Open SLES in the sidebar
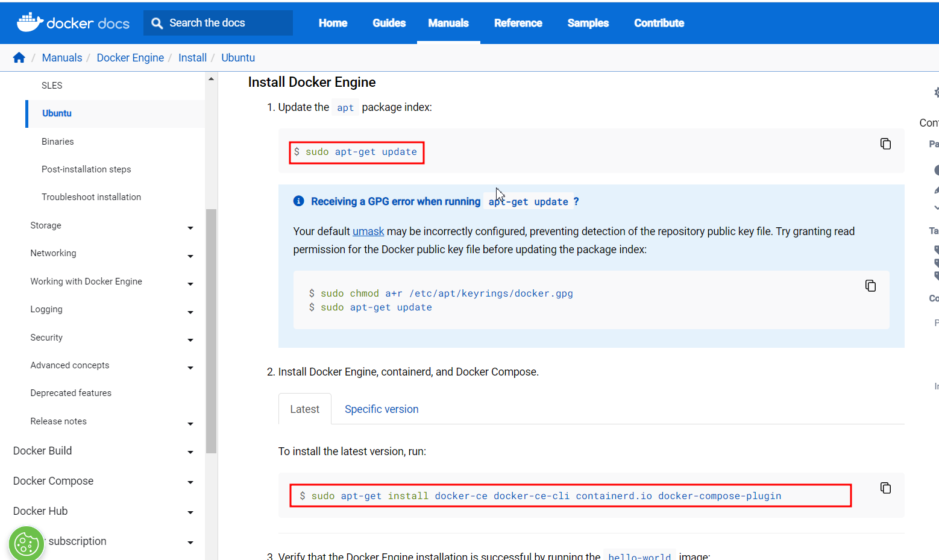 [x=52, y=86]
